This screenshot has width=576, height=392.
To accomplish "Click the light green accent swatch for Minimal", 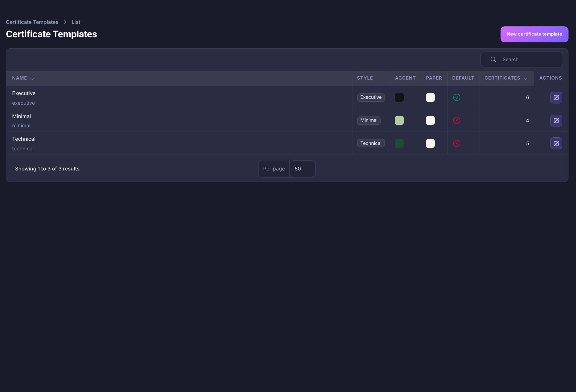I will [399, 120].
